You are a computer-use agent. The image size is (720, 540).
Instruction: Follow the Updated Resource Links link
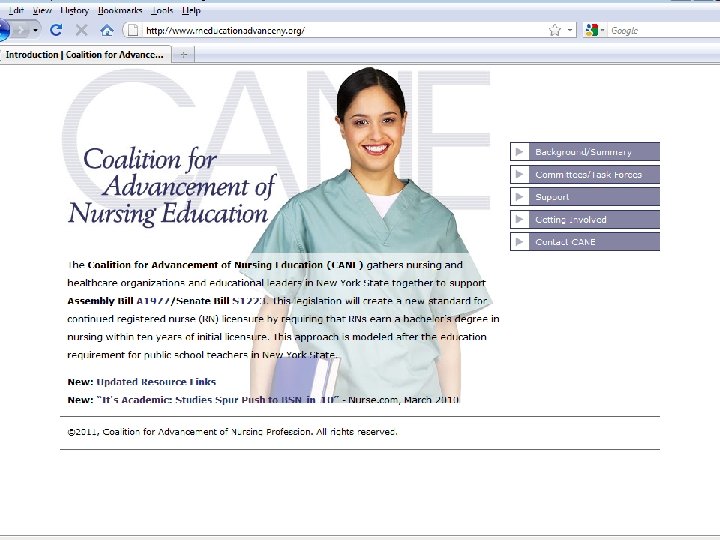pos(156,382)
